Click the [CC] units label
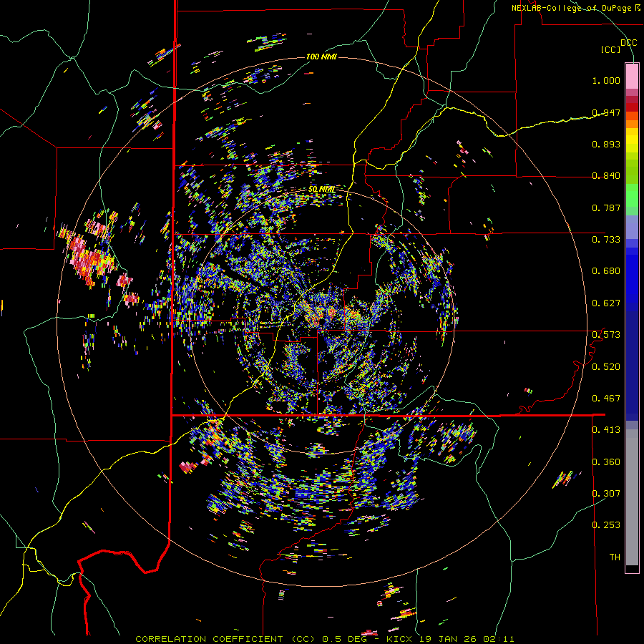Screen dimensions: 644x644 click(x=611, y=49)
